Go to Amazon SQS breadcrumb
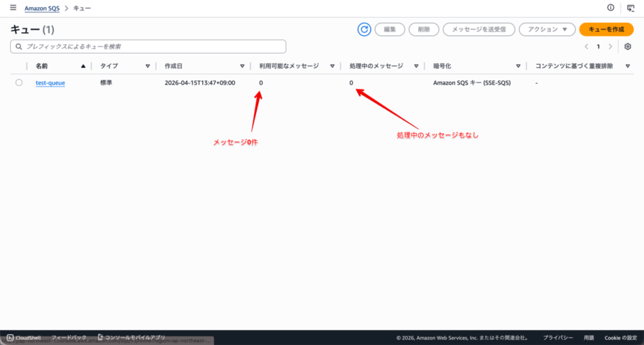Image resolution: width=644 pixels, height=345 pixels. (x=42, y=8)
